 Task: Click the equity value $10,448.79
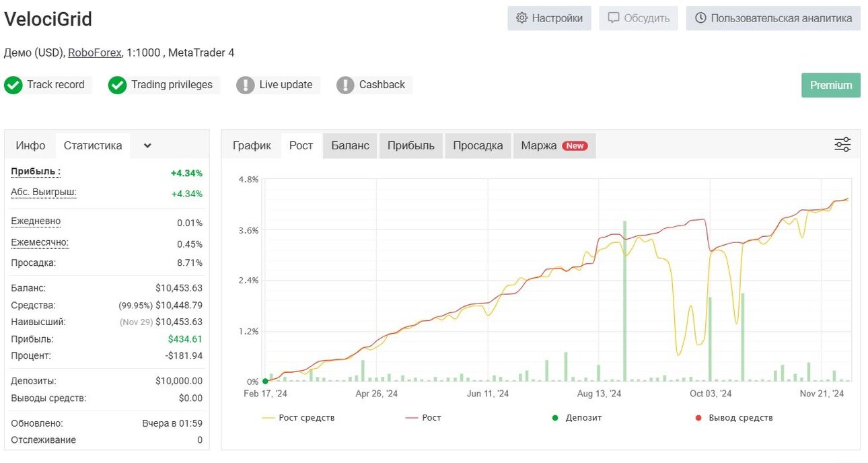[x=179, y=306]
